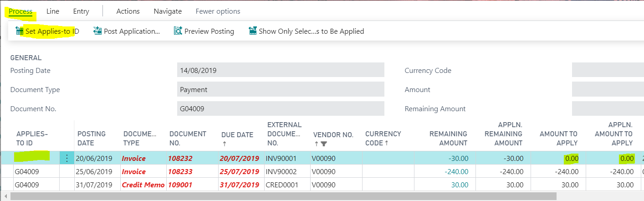Screen dimensions: 644x201
Task: Click the Vendor No. column filter icon
Action: tap(324, 144)
